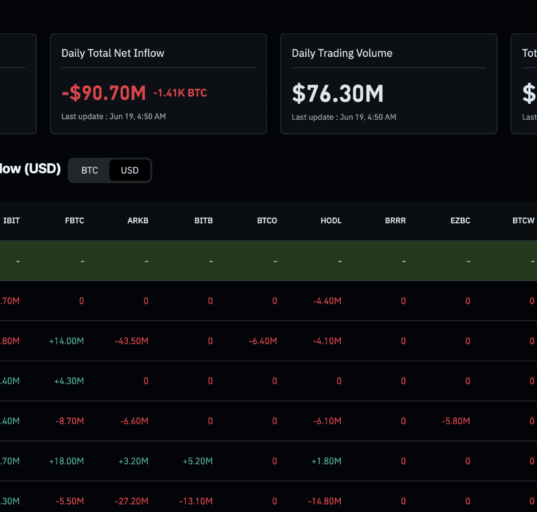The width and height of the screenshot is (537, 512).
Task: Click the BTCO column header
Action: (x=267, y=221)
